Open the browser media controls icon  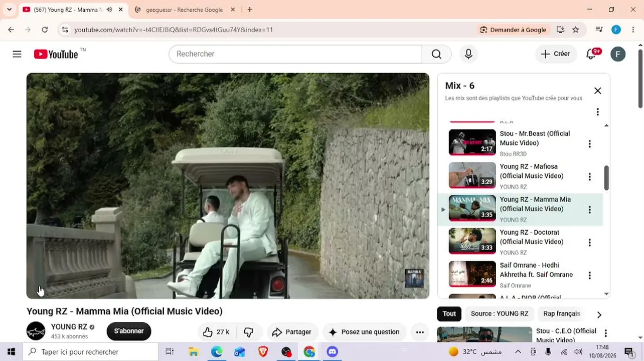(599, 30)
